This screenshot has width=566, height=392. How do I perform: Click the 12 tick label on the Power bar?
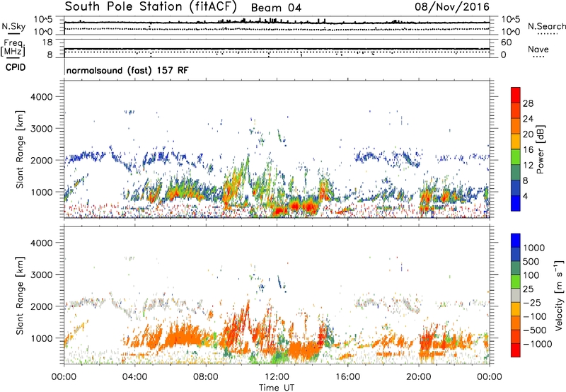(528, 166)
